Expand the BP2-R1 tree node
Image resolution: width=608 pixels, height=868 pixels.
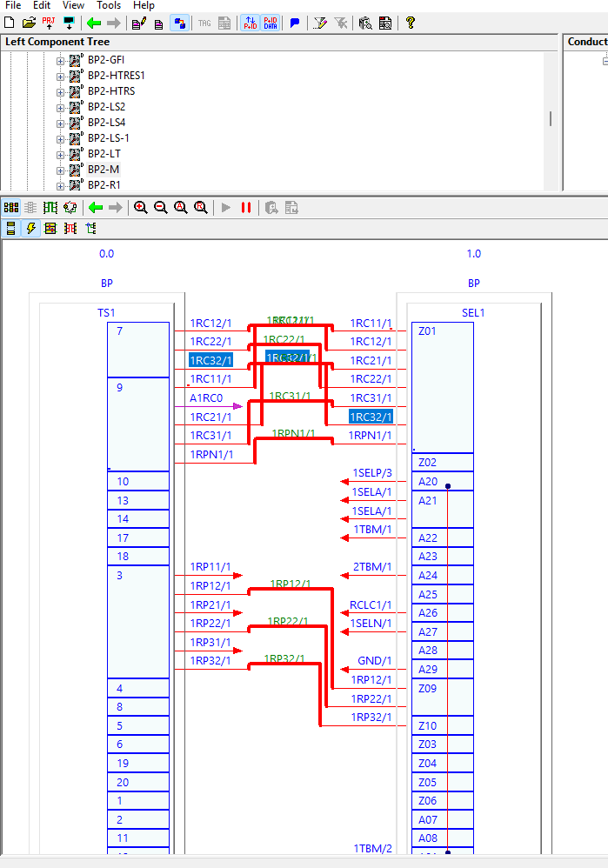pyautogui.click(x=60, y=186)
